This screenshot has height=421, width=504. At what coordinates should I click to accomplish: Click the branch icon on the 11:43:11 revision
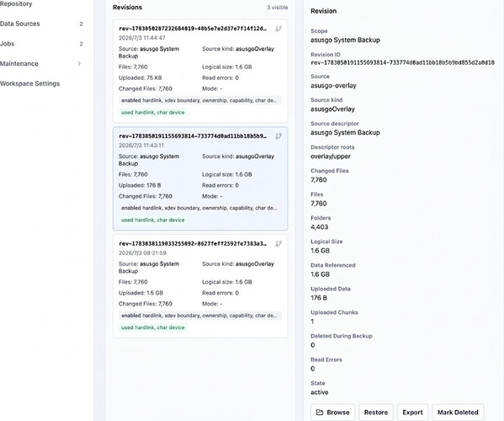(279, 136)
